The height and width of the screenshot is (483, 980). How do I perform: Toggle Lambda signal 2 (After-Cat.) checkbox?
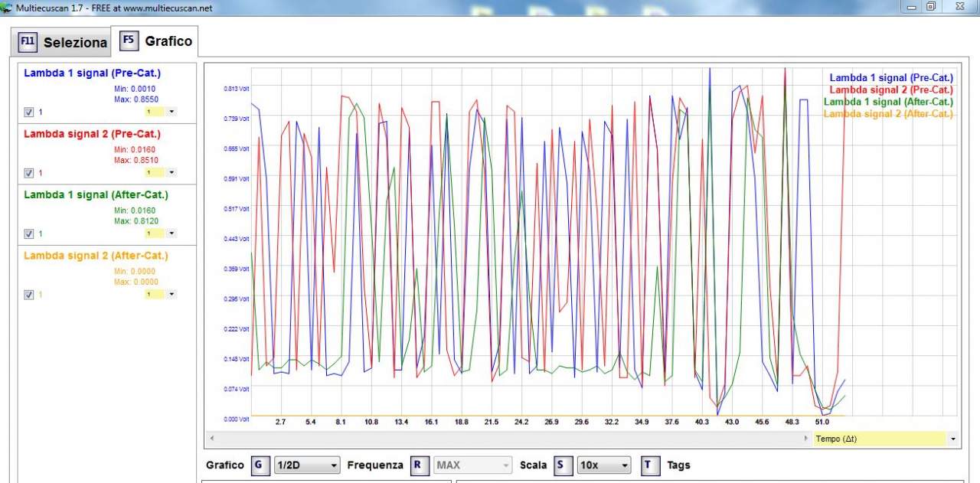point(29,295)
